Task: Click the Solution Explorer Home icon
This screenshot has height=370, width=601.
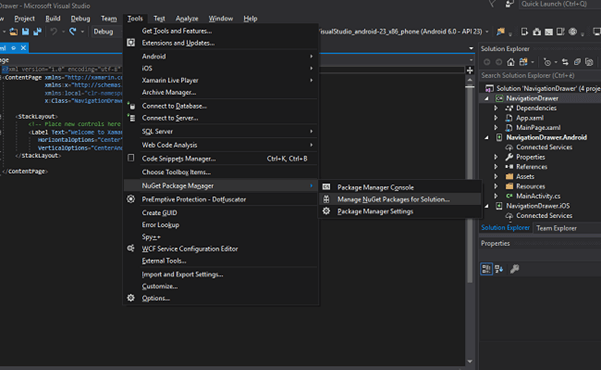Action: pos(511,62)
